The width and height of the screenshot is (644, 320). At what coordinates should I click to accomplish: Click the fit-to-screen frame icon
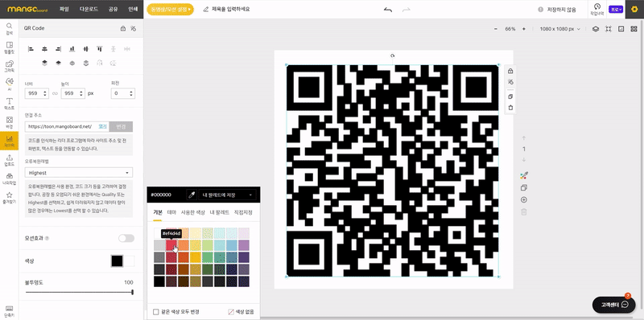609,29
